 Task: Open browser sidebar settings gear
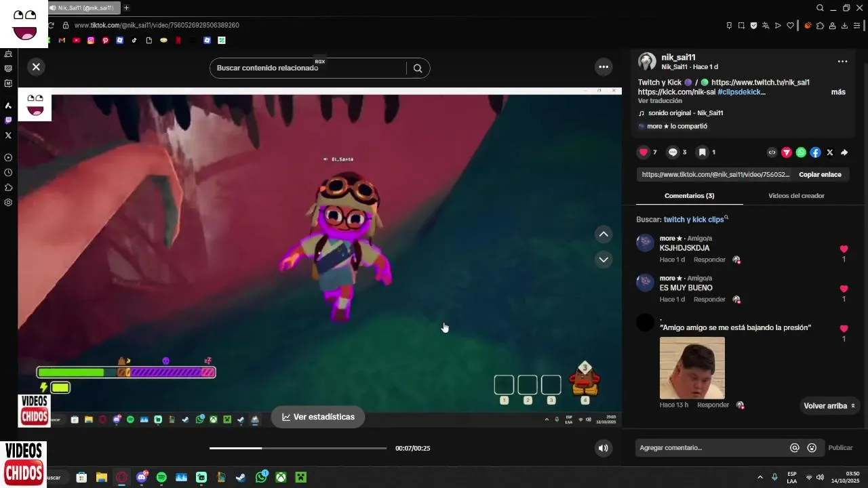tap(8, 202)
